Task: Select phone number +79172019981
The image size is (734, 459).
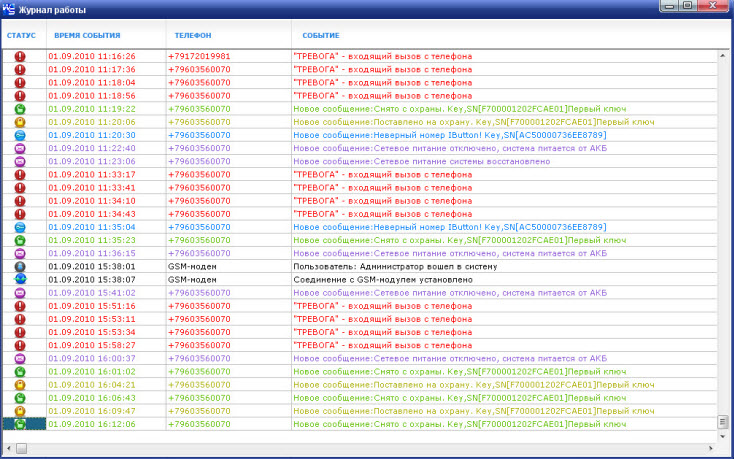Action: click(x=198, y=57)
